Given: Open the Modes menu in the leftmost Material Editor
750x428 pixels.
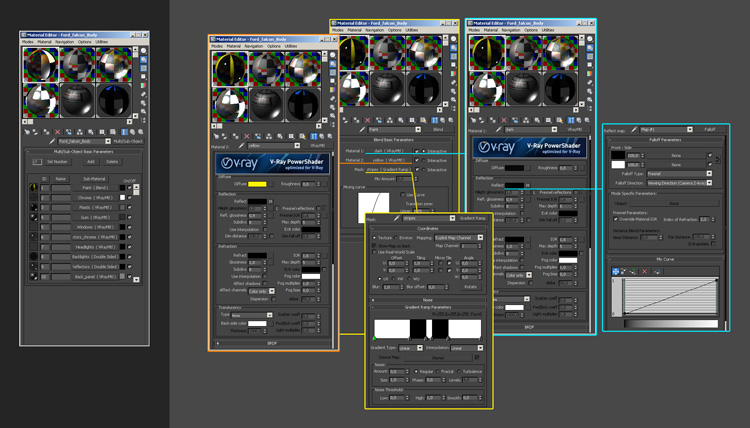Looking at the screenshot, I should coord(28,42).
